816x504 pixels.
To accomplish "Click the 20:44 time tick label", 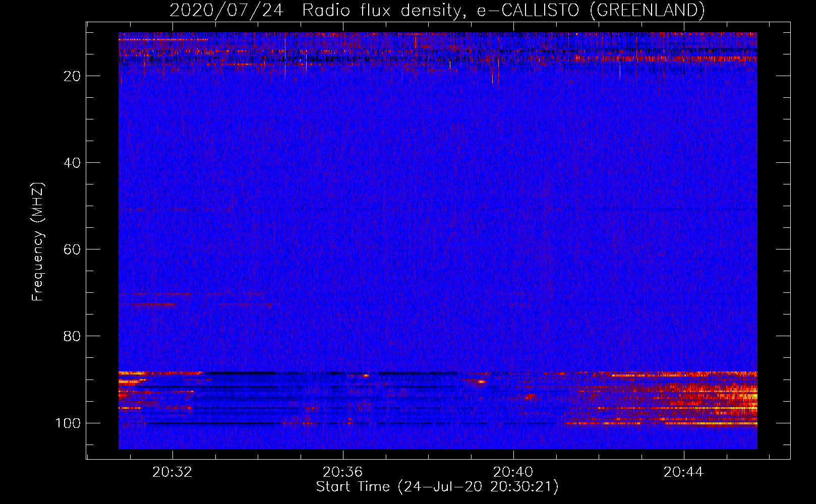I will point(683,472).
